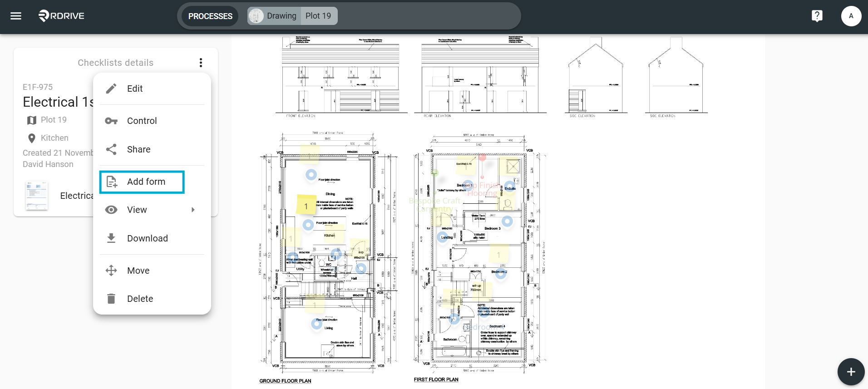Choose Control in the context menu
Screen dimensions: 868x389
click(x=152, y=121)
